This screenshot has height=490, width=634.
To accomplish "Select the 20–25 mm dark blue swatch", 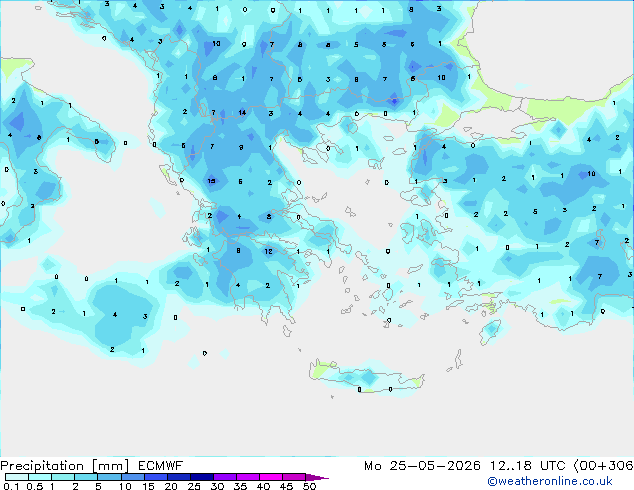I will tap(178, 477).
